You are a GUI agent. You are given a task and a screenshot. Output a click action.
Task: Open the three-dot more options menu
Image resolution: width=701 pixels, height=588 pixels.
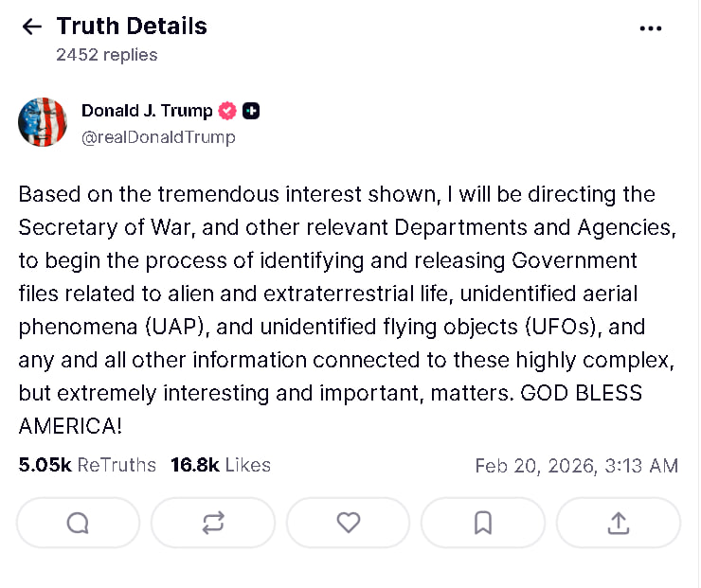[x=651, y=28]
